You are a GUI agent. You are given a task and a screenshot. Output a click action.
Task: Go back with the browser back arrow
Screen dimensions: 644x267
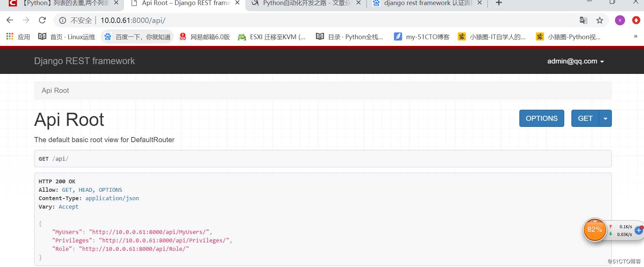[10, 20]
